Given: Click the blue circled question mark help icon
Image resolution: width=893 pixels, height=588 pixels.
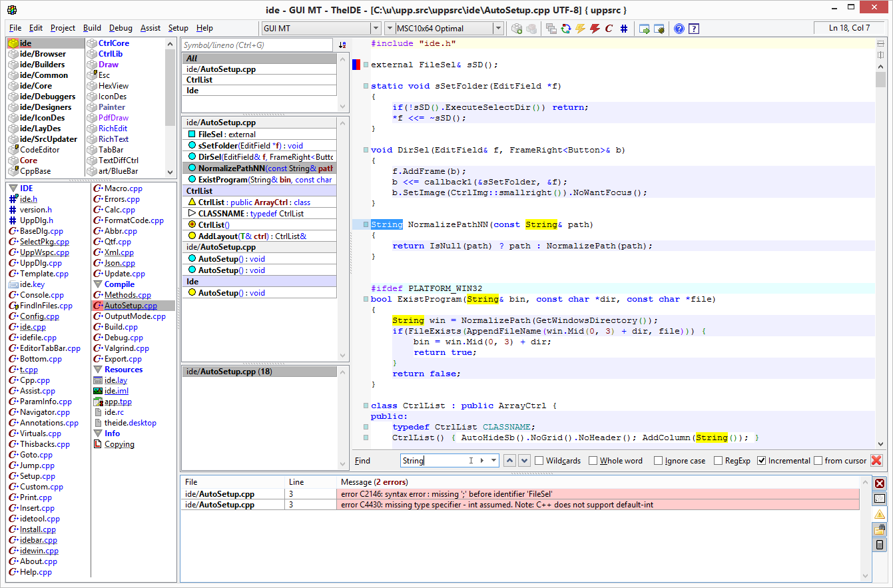Looking at the screenshot, I should [x=679, y=28].
